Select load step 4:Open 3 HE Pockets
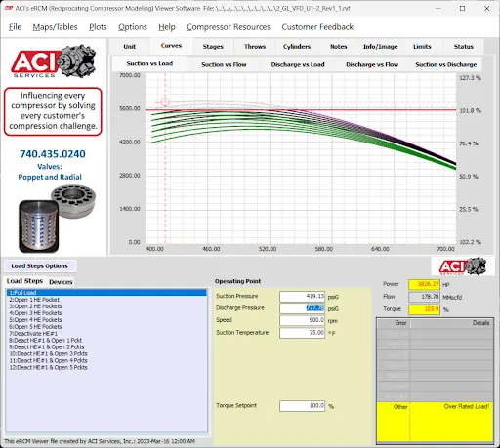This screenshot has width=500, height=448. click(106, 313)
